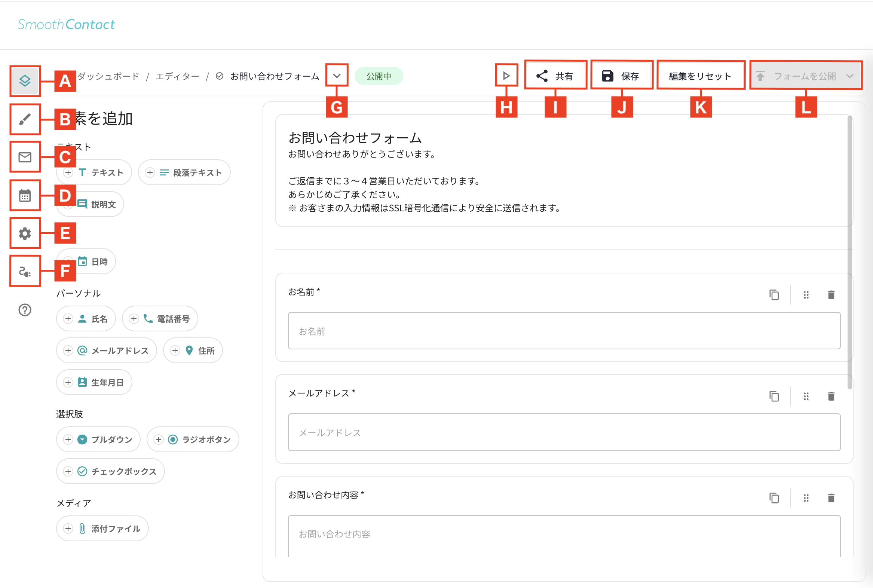
Task: Add a ラジオボタン element
Action: point(193,440)
